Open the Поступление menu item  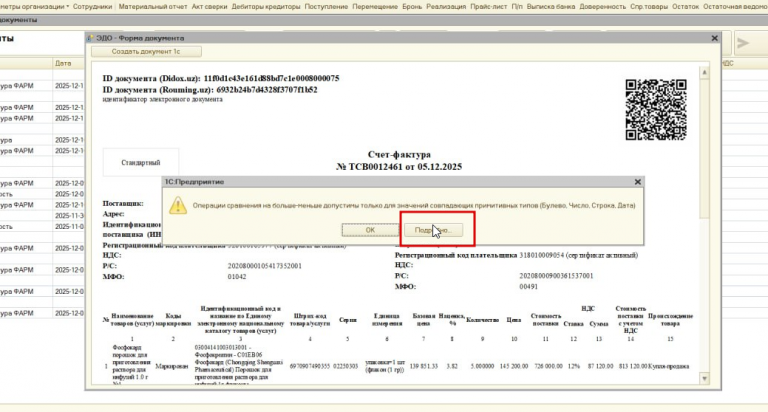pyautogui.click(x=326, y=6)
